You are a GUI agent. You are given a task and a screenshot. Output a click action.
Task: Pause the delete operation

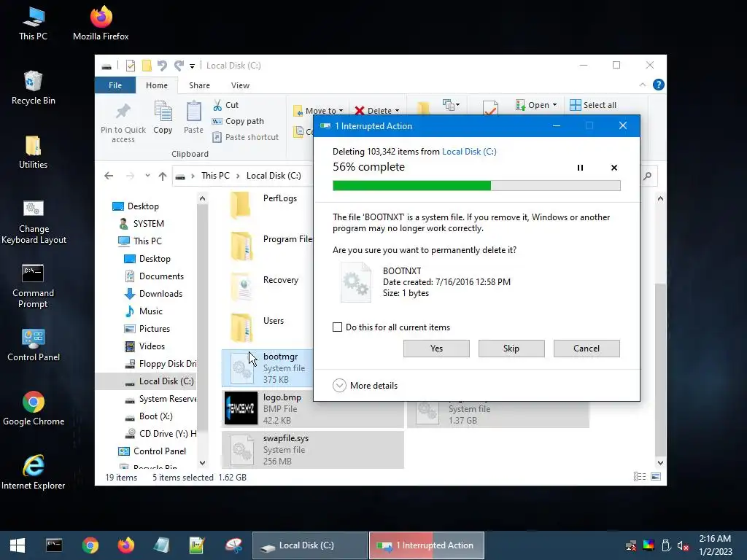(580, 168)
